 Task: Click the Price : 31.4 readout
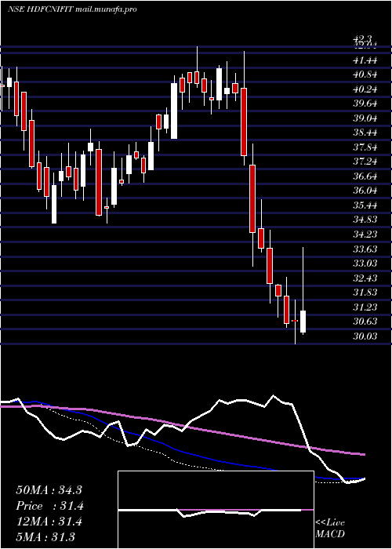[49, 506]
